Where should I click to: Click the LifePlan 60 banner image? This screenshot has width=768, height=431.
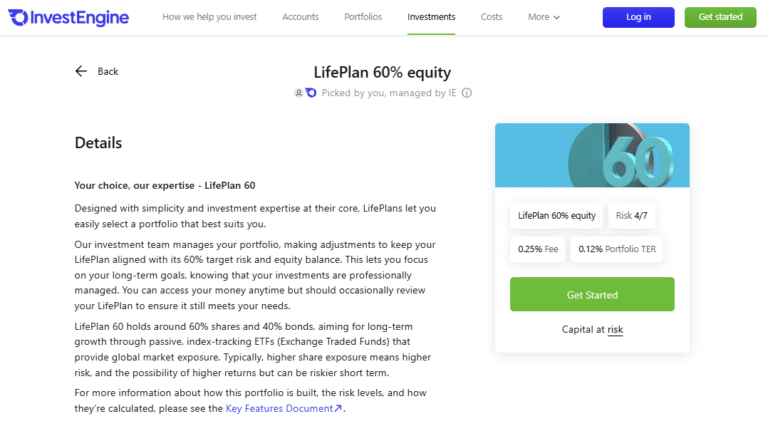592,155
